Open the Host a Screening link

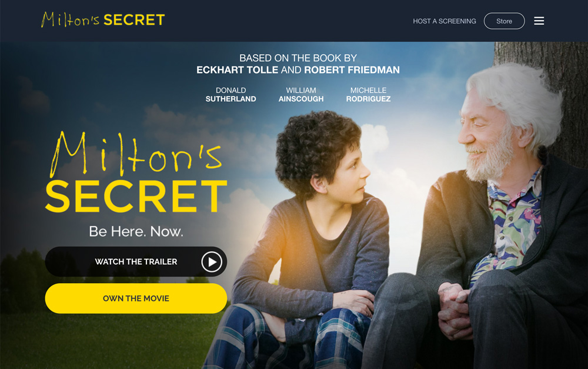[x=445, y=21]
